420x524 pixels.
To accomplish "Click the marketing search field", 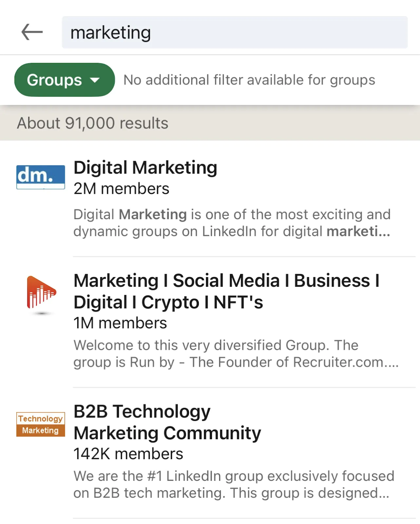I will coord(235,32).
